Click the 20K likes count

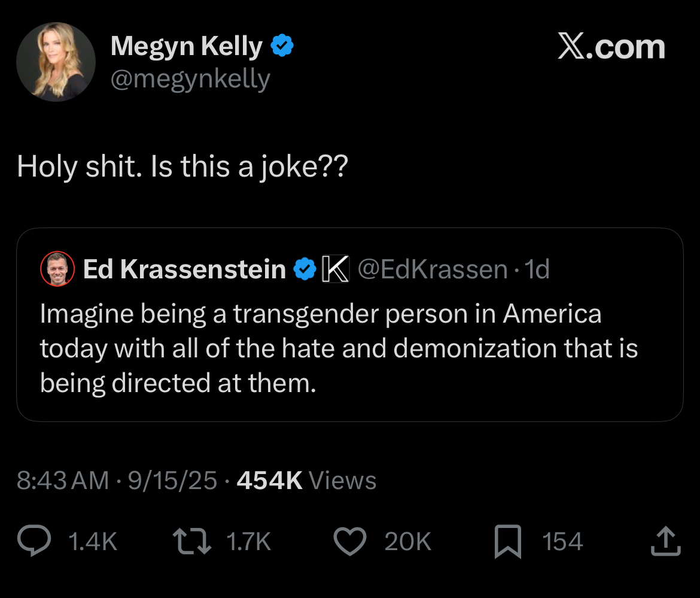pyautogui.click(x=407, y=541)
